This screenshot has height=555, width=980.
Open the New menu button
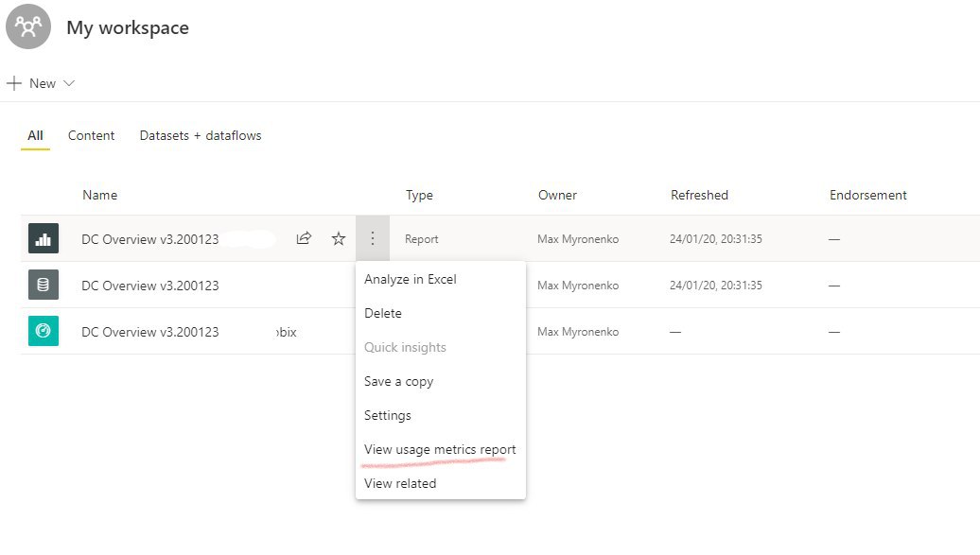click(x=42, y=83)
